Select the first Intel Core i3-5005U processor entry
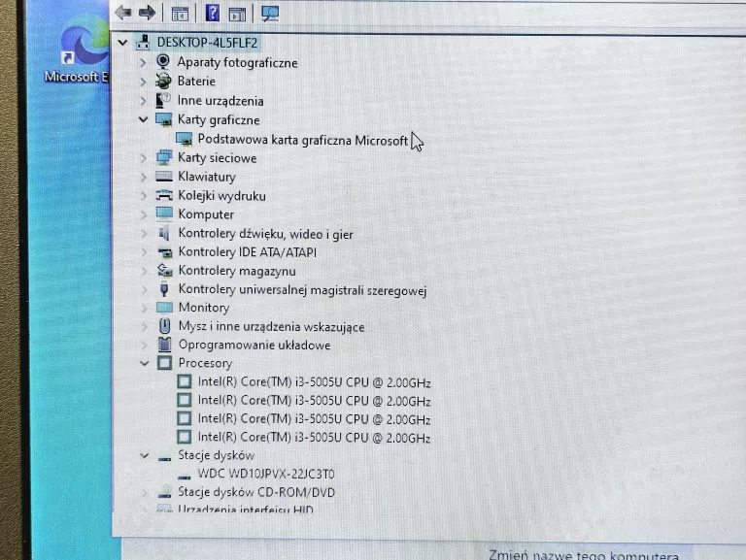 313,382
